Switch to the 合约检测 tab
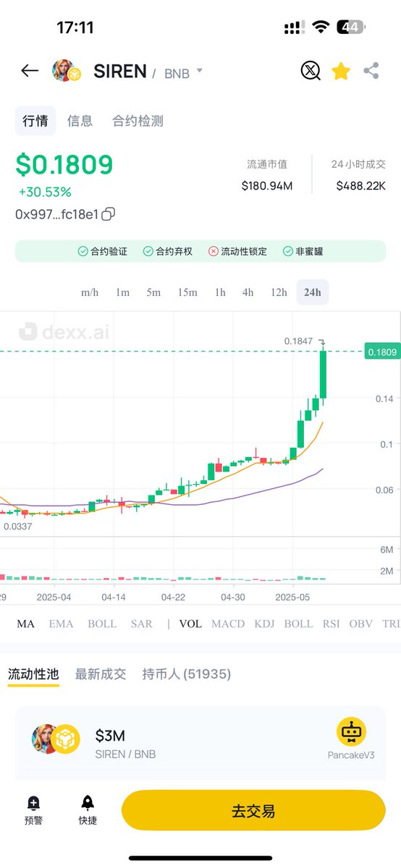401x868 pixels. (138, 121)
